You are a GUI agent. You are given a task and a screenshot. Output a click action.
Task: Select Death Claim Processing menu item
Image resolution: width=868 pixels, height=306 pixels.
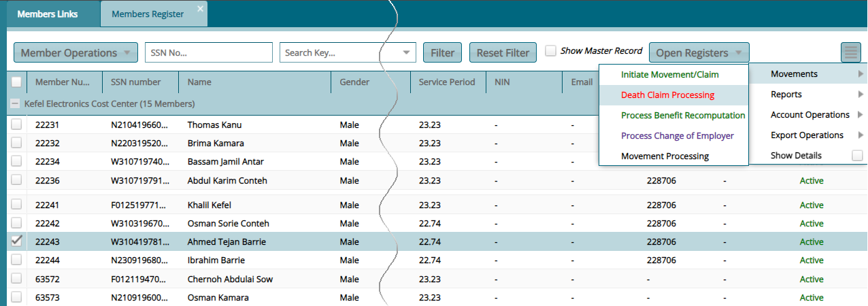coord(667,95)
